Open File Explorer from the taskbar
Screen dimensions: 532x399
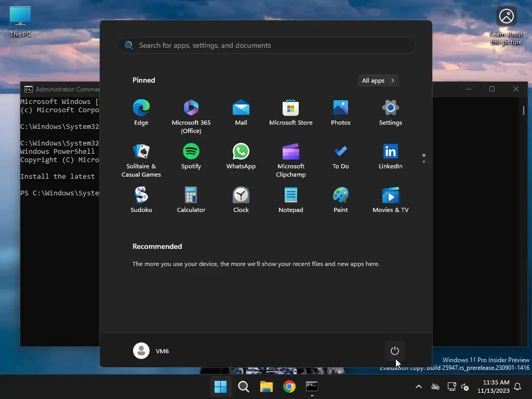coord(267,387)
